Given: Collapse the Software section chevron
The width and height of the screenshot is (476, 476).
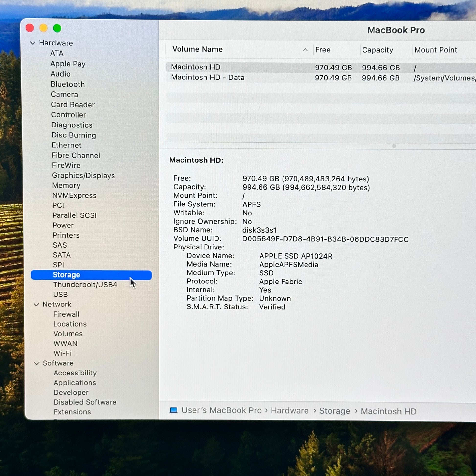Looking at the screenshot, I should pos(37,363).
